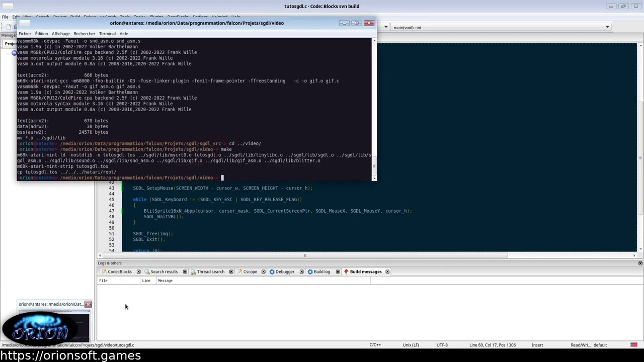
Task: Sort build messages by Line column
Action: [148, 281]
